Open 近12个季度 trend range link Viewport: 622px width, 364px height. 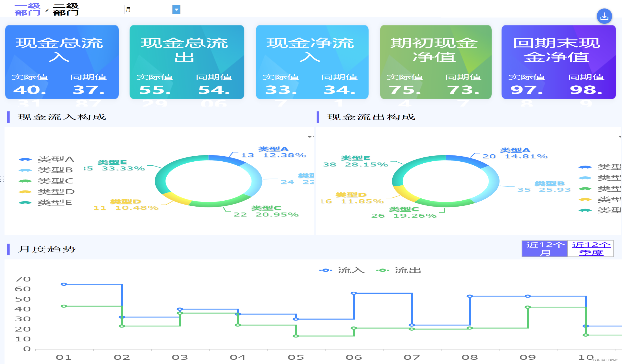tap(591, 248)
